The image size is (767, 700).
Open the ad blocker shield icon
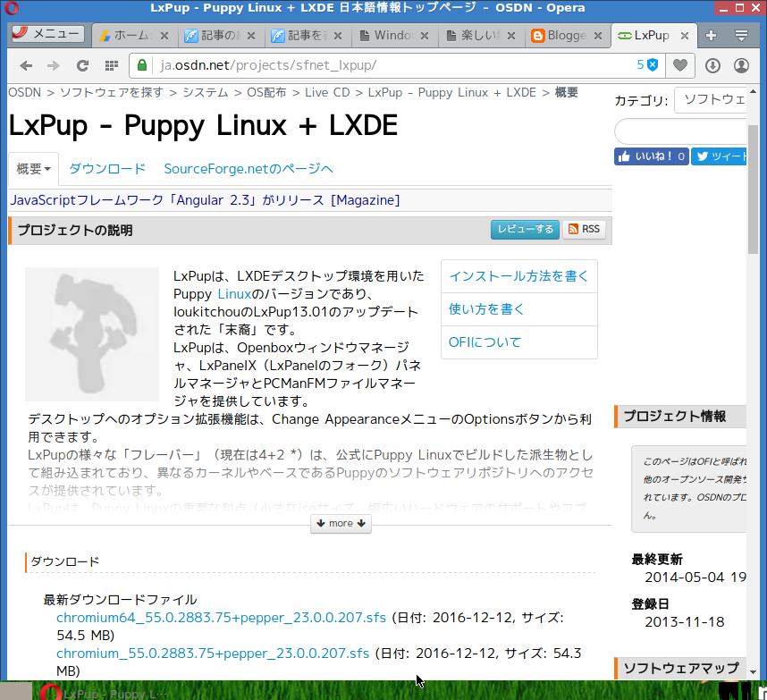(x=652, y=64)
